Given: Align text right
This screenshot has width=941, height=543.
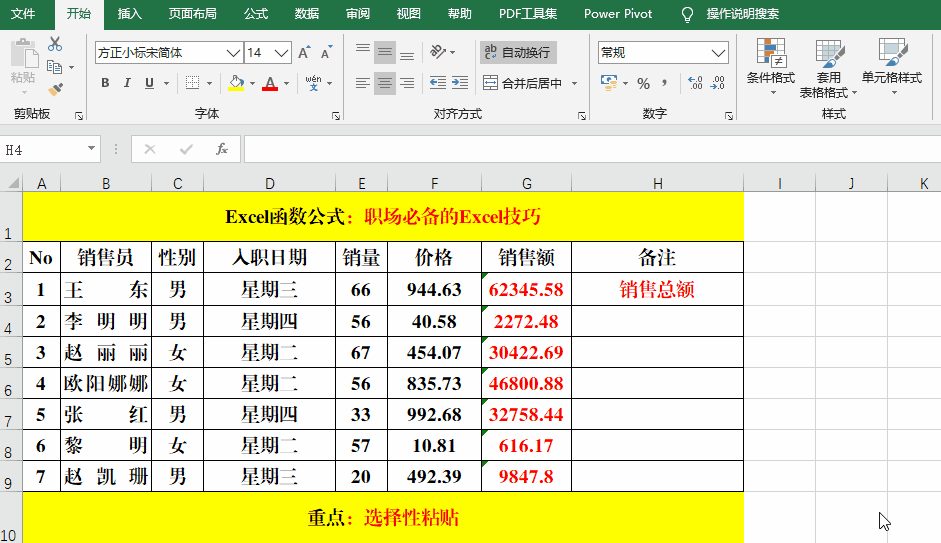Looking at the screenshot, I should point(407,83).
